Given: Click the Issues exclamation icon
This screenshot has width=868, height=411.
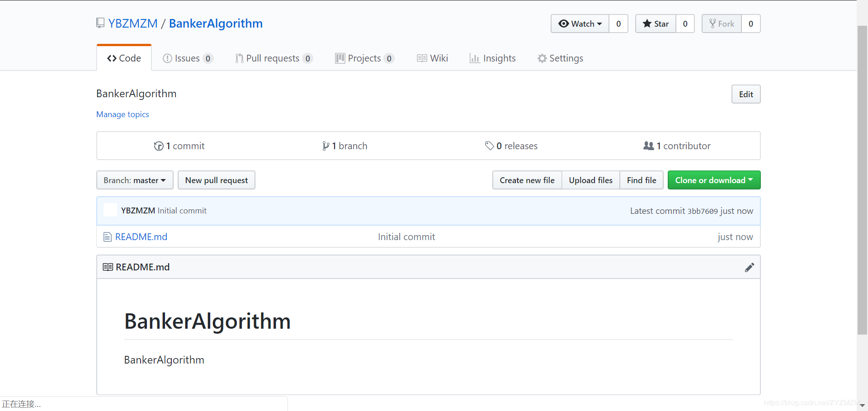Looking at the screenshot, I should click(x=167, y=58).
